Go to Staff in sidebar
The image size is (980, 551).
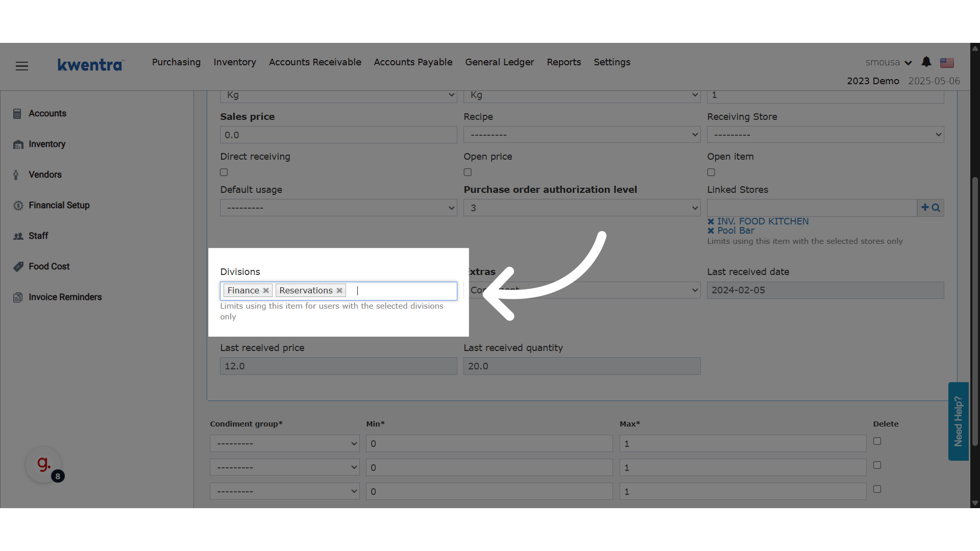click(x=38, y=236)
